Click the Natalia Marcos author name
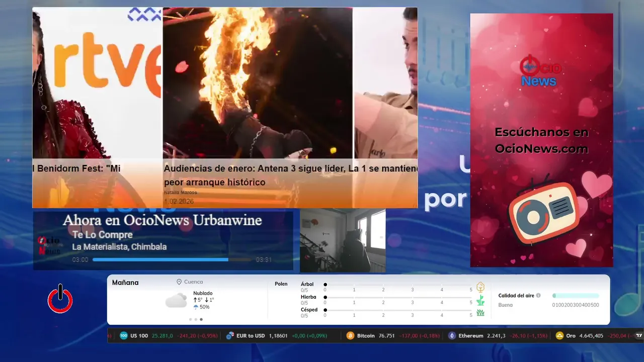The height and width of the screenshot is (362, 644). pos(180,192)
